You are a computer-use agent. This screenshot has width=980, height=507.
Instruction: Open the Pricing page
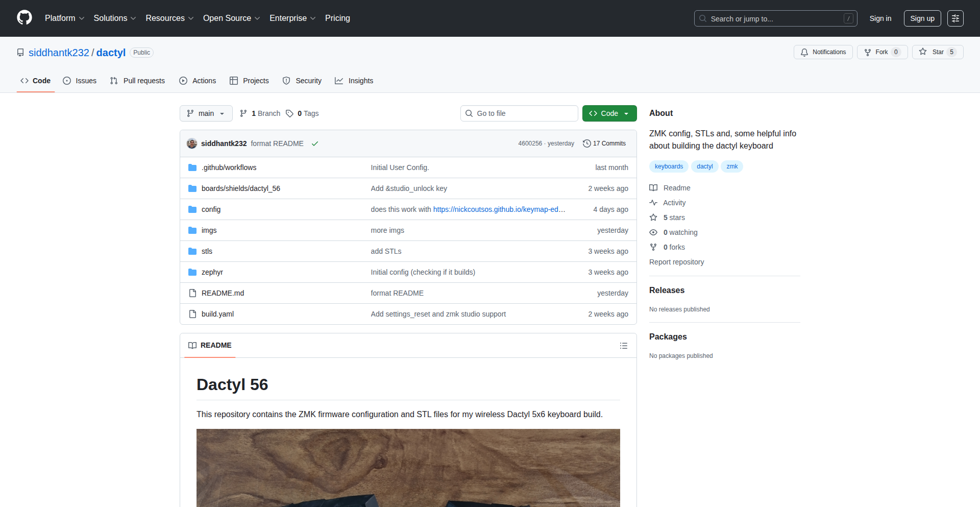pyautogui.click(x=337, y=18)
